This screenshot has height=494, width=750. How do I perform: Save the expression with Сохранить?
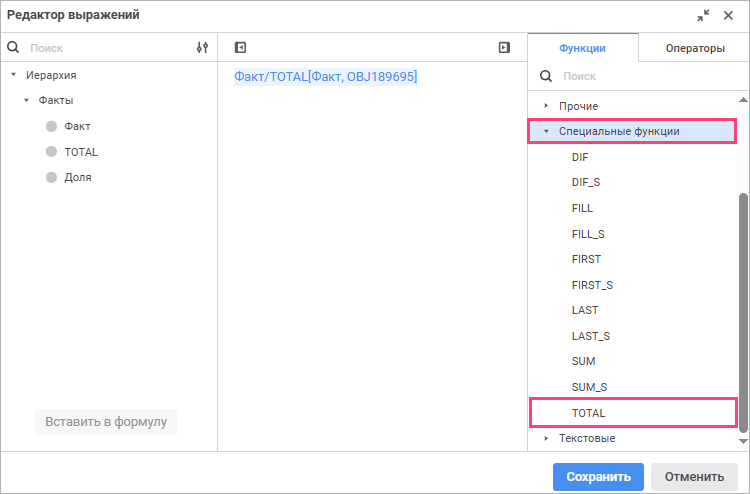[598, 477]
